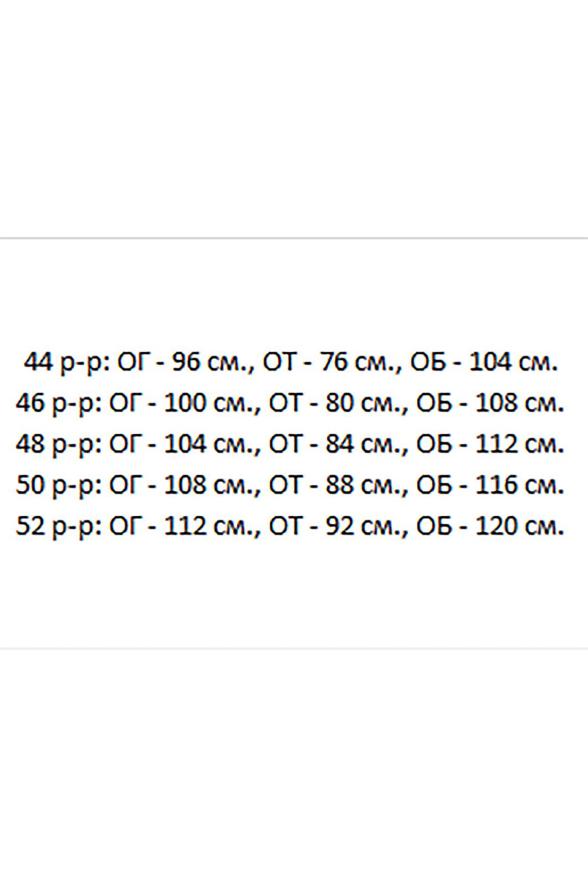Screen dimensions: 588x887
Task: Click the 'ОБ - 120 см.' value
Action: (490, 526)
